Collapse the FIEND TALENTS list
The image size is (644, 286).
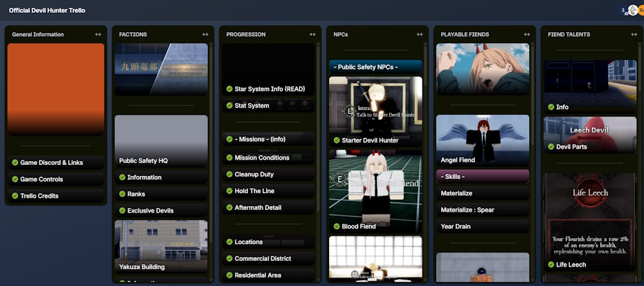[x=634, y=35]
